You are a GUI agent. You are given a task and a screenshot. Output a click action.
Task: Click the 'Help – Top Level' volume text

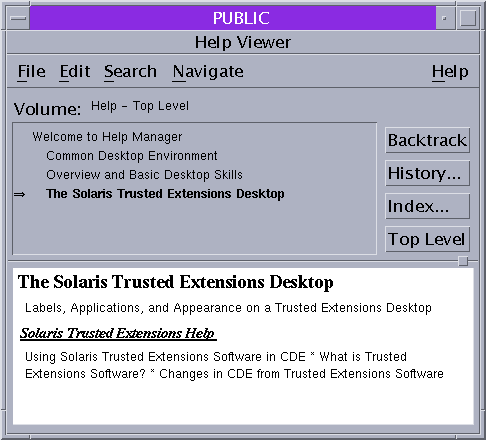pos(140,106)
